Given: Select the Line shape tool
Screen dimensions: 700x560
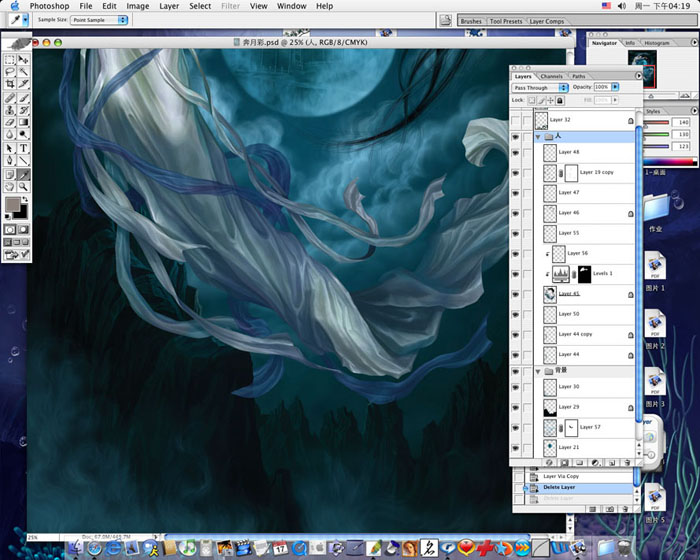Looking at the screenshot, I should 23,160.
